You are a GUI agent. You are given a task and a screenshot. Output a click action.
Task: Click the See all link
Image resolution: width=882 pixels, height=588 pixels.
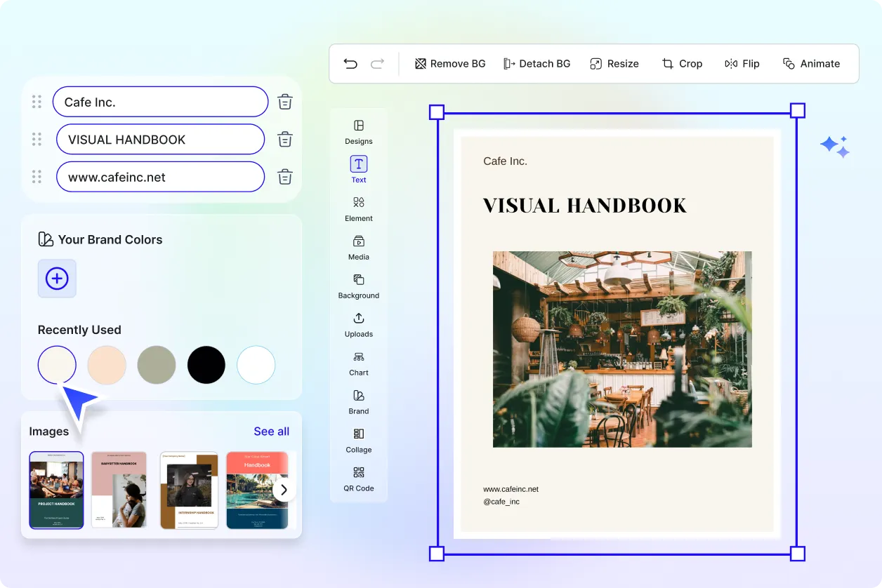(x=271, y=432)
